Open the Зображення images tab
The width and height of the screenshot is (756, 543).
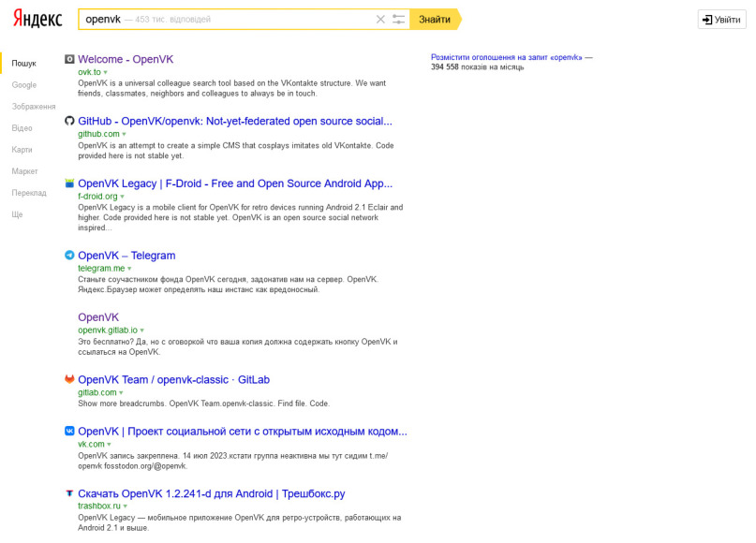[x=34, y=107]
